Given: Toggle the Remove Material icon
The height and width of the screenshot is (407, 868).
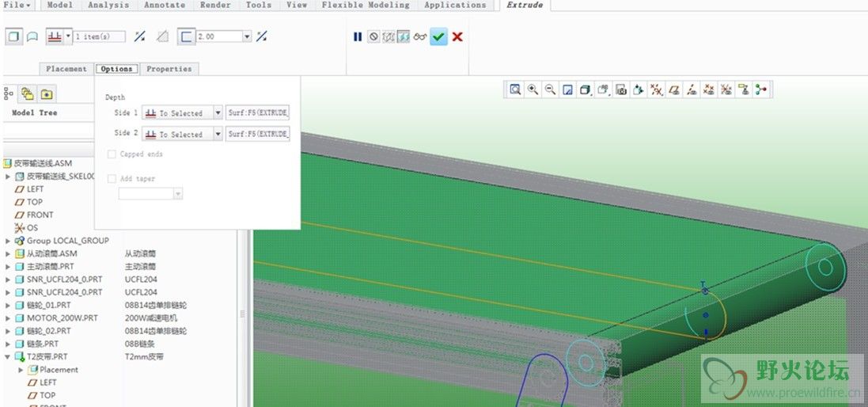Looking at the screenshot, I should pos(162,36).
